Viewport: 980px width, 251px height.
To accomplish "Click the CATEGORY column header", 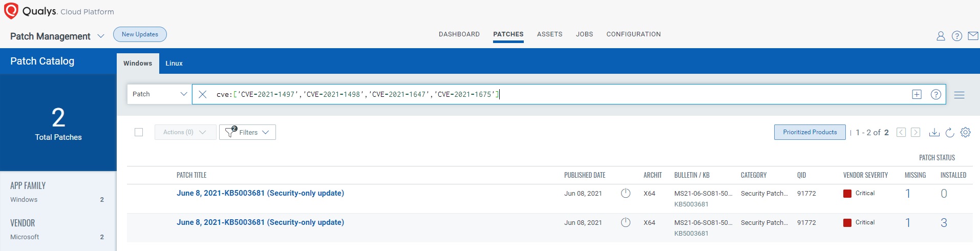I will (754, 175).
